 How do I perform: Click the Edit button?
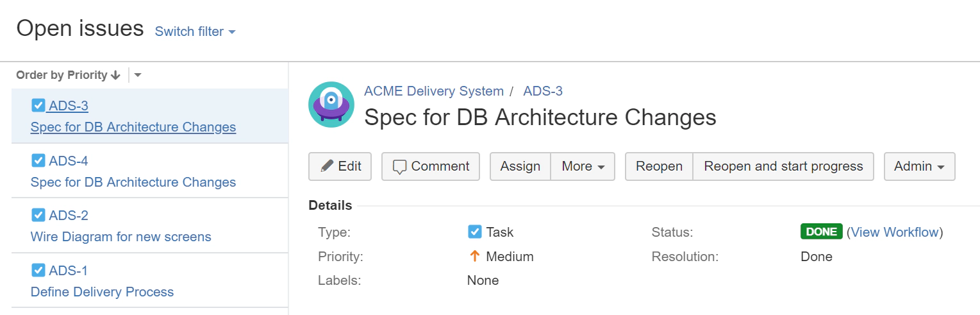point(340,166)
